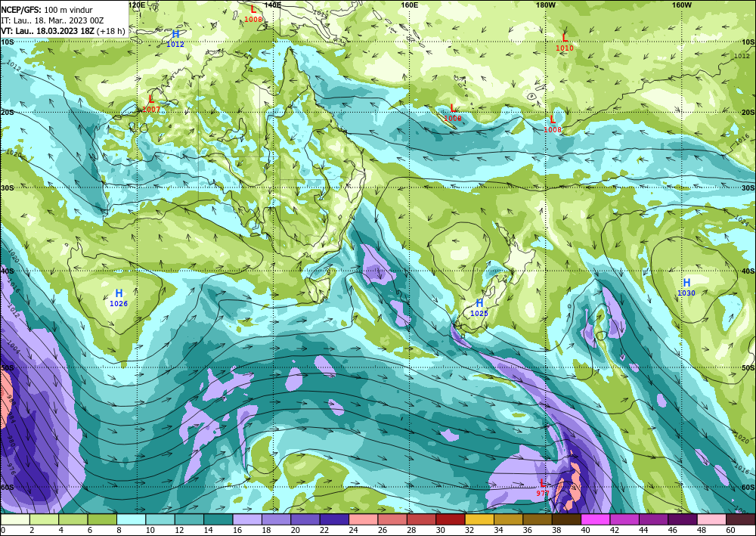Select the L 1007 low-pressure marker
756x536 pixels.
coord(151,104)
